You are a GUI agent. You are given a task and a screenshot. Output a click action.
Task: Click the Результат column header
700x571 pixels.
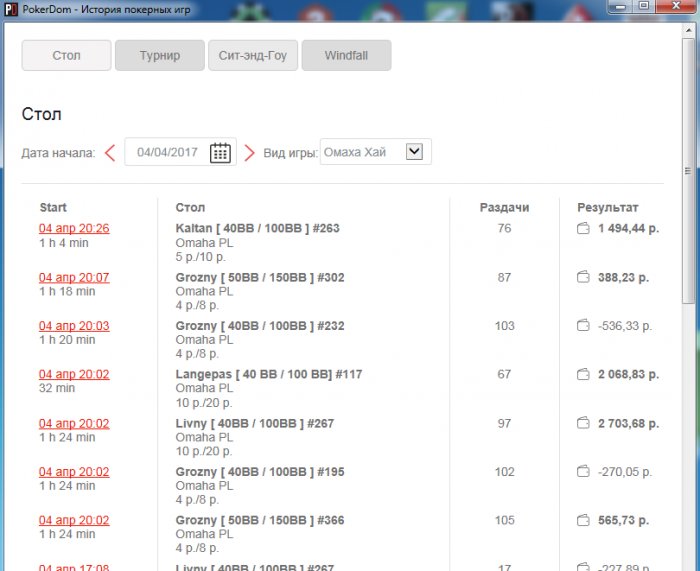click(x=608, y=208)
